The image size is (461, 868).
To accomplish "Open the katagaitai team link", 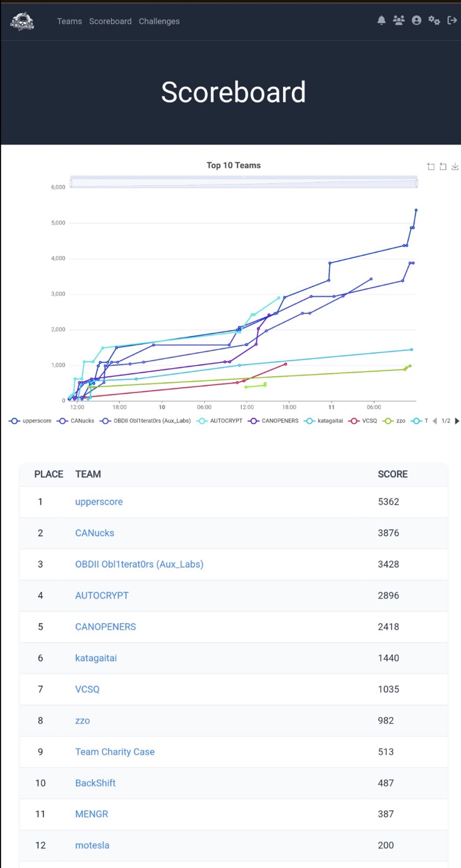I will pyautogui.click(x=96, y=658).
